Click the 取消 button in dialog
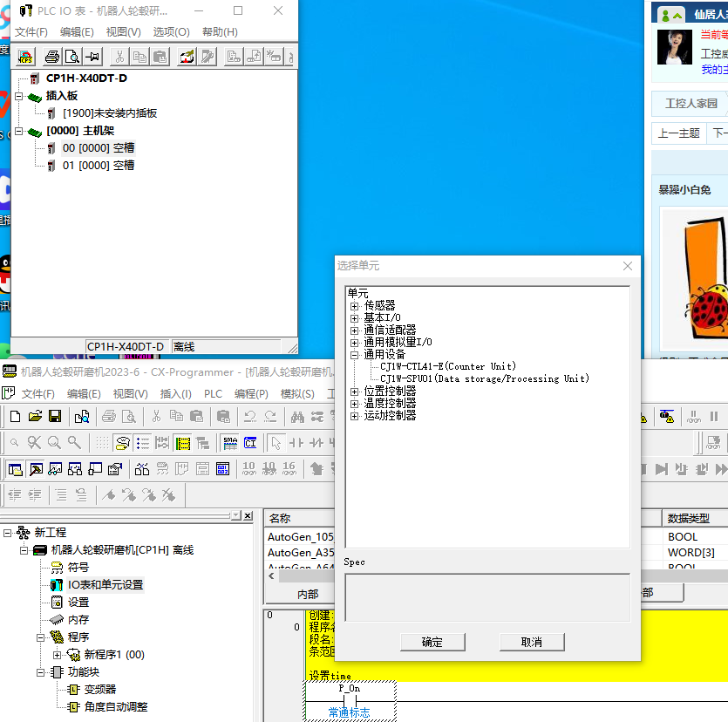728x722 pixels. pos(531,642)
